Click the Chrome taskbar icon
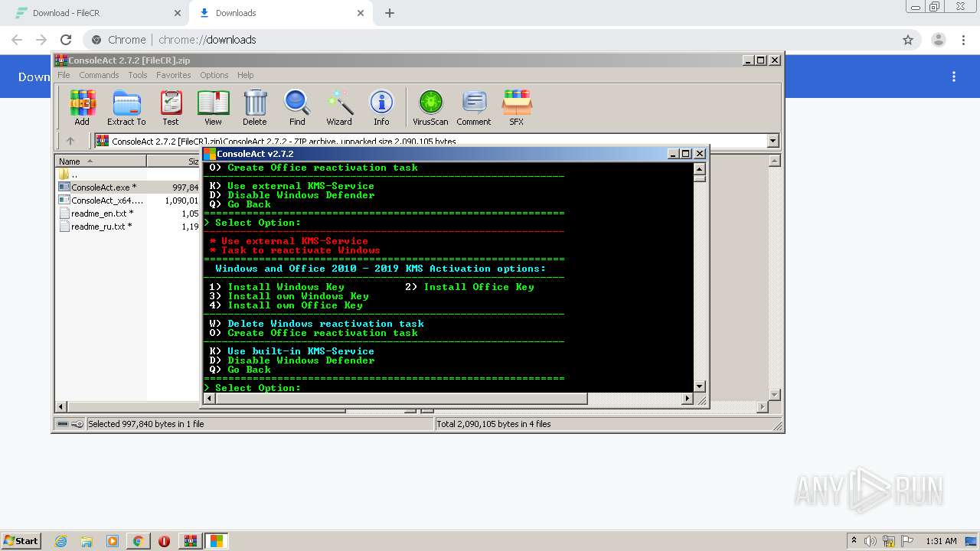 point(138,541)
